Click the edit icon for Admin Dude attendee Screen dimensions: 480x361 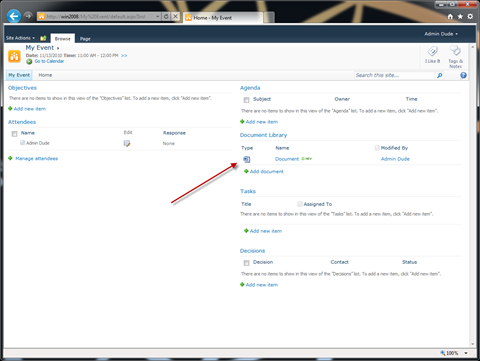(x=127, y=143)
